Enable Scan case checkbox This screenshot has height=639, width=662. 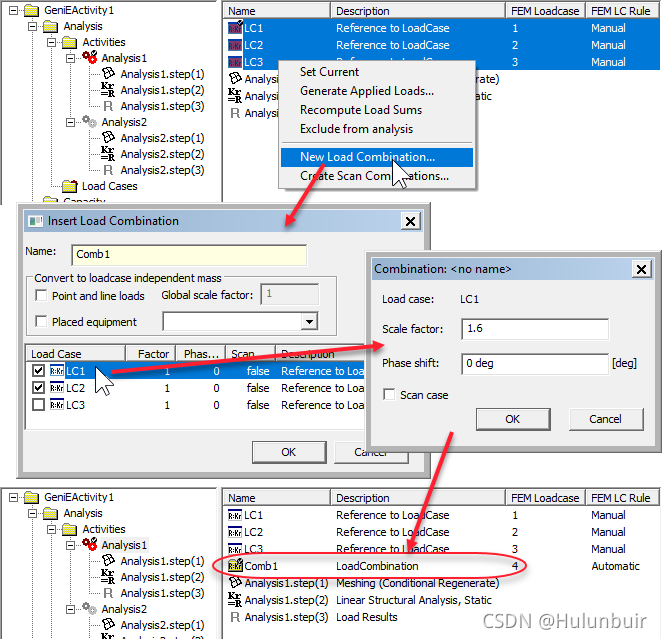[x=389, y=394]
